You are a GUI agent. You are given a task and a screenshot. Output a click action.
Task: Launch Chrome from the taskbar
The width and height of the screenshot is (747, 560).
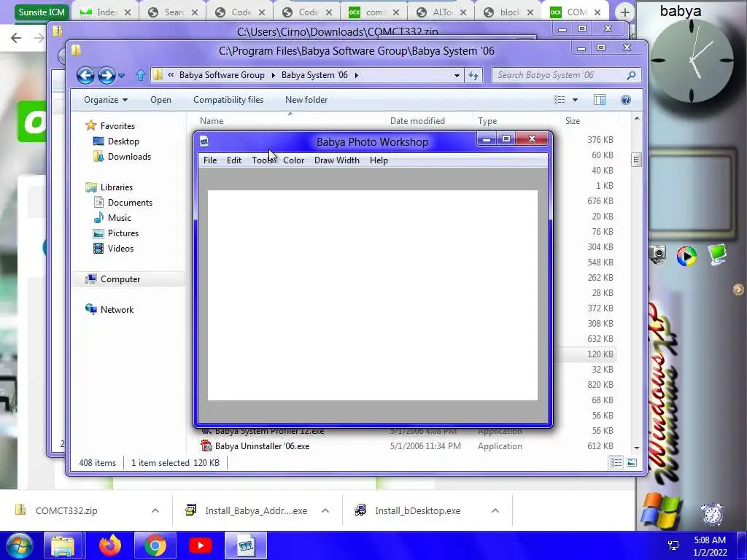(x=155, y=545)
